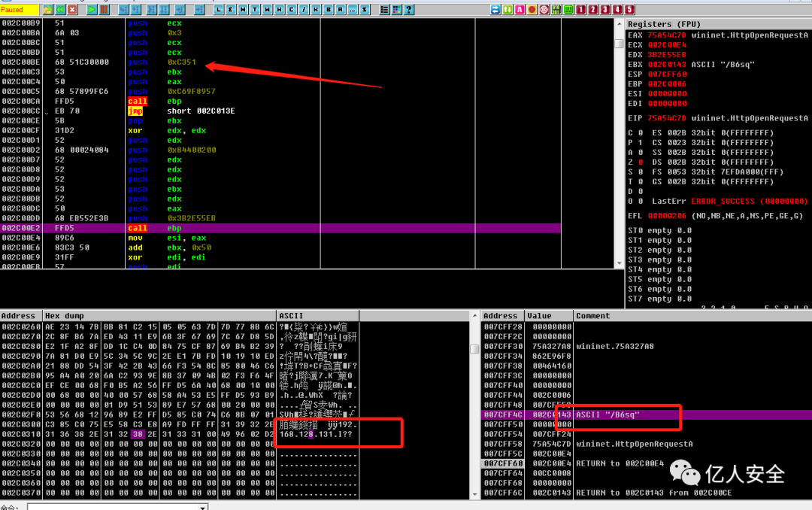This screenshot has height=510, width=812.
Task: Show Patches with the / button
Action: point(304,9)
